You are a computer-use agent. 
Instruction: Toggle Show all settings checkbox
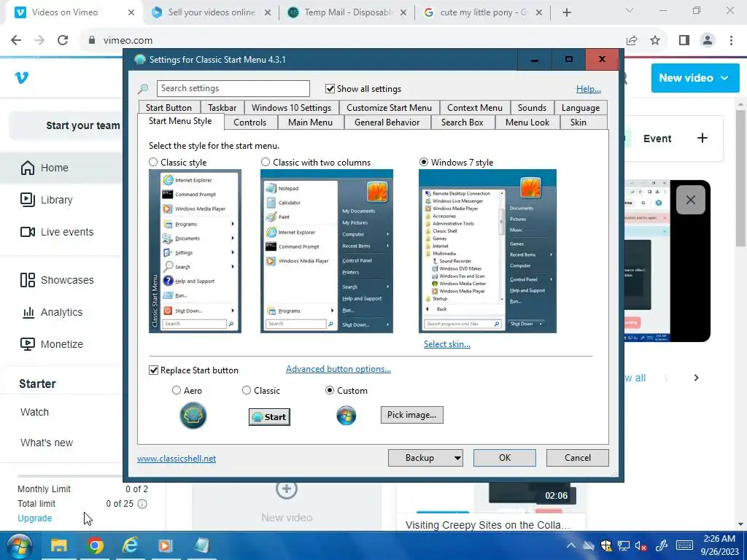[x=330, y=88]
